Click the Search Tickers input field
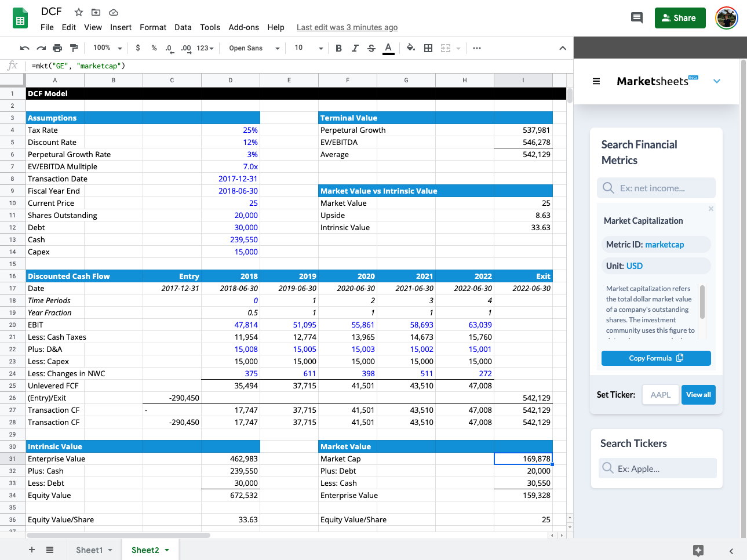Viewport: 747px width, 560px height. click(x=658, y=468)
